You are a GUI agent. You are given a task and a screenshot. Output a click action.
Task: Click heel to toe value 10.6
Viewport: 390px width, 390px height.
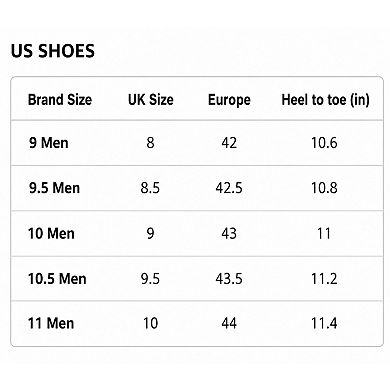coord(324,143)
